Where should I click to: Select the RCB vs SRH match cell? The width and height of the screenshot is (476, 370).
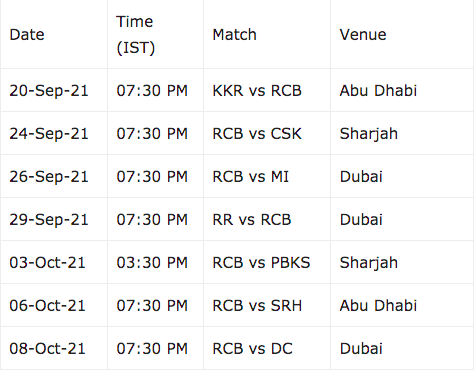click(x=267, y=305)
